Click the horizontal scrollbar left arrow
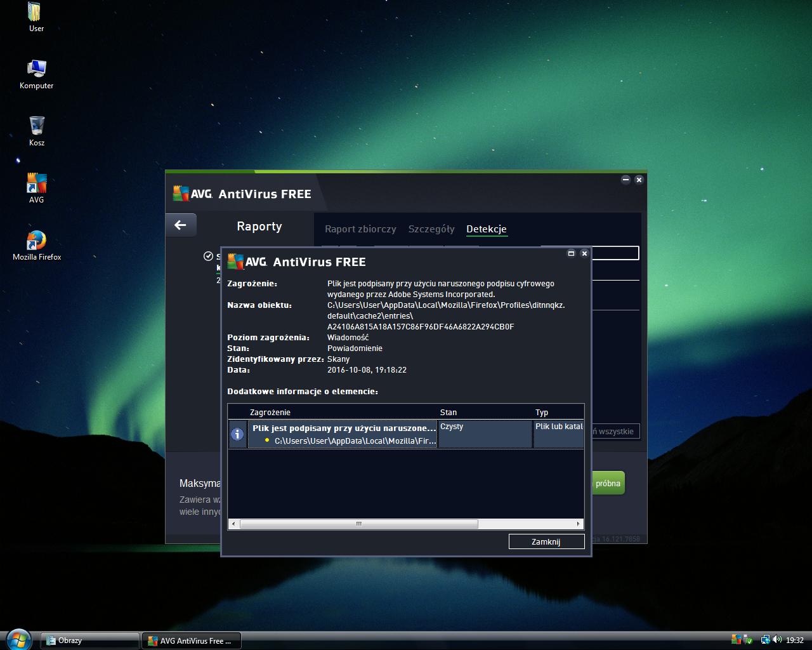Viewport: 812px width, 650px height. pyautogui.click(x=234, y=524)
